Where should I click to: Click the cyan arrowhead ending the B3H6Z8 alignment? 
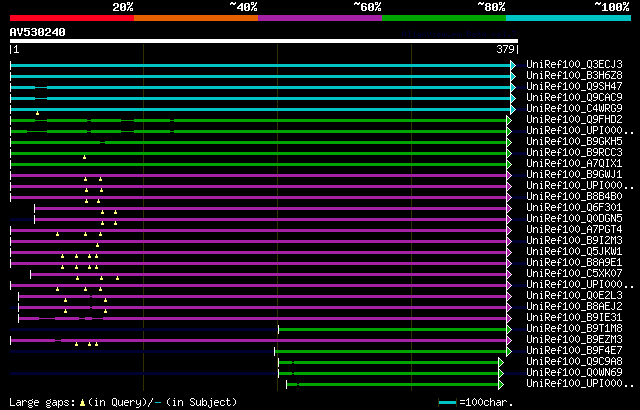pos(513,76)
